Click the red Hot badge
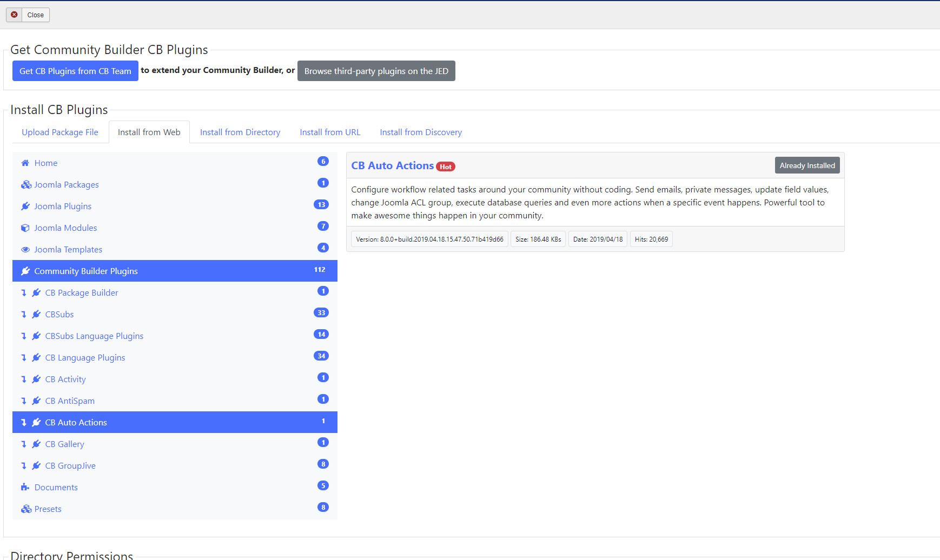Viewport: 940px width, 560px height. 446,167
